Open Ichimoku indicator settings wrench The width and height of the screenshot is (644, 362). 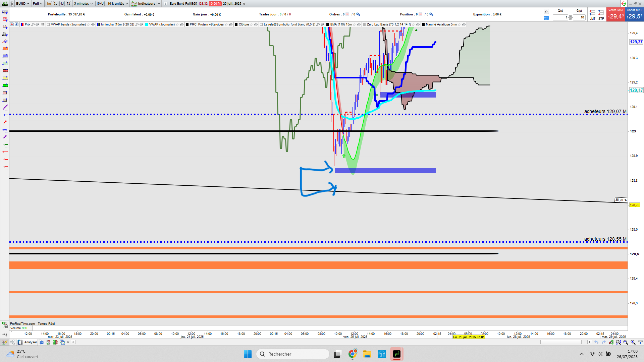(x=137, y=24)
